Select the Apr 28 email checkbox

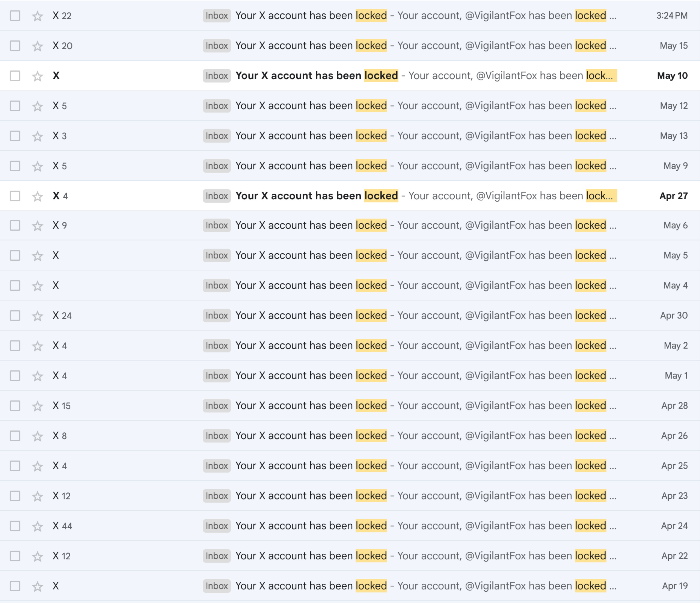(x=15, y=406)
